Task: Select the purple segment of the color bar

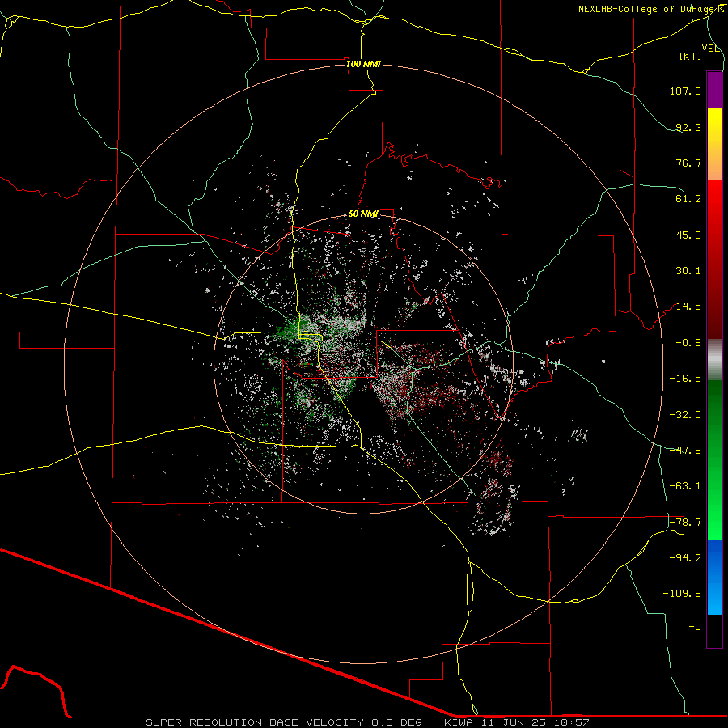Action: point(714,90)
